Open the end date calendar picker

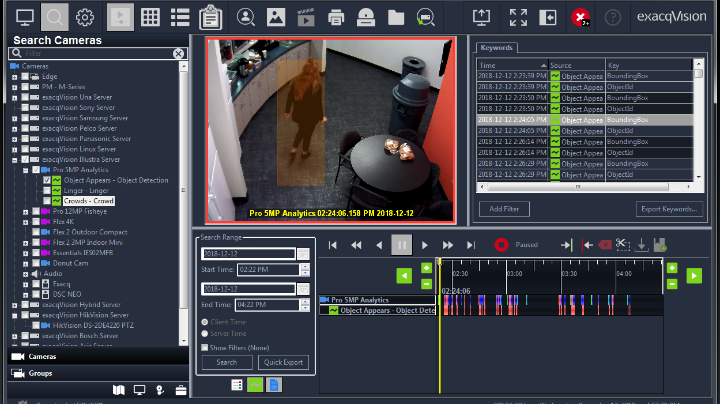[303, 289]
